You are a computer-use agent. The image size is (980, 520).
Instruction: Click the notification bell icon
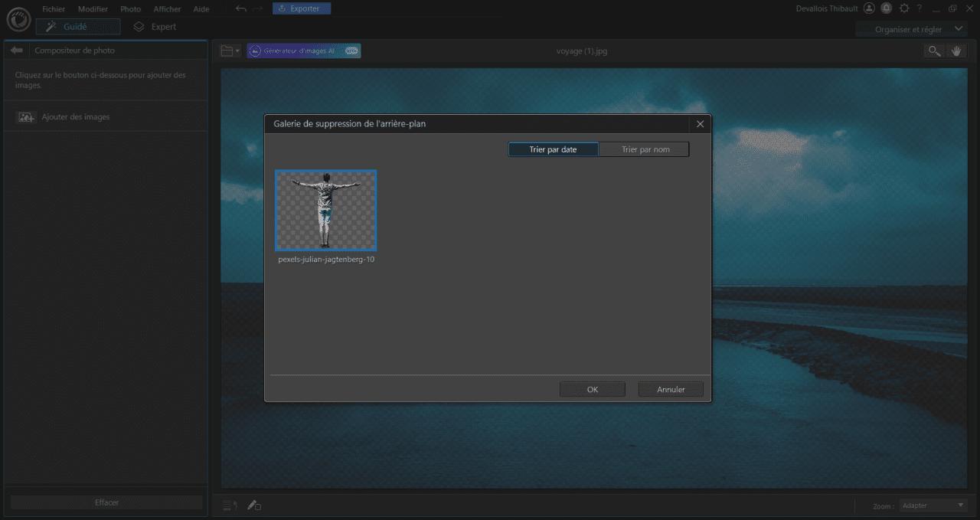[886, 8]
